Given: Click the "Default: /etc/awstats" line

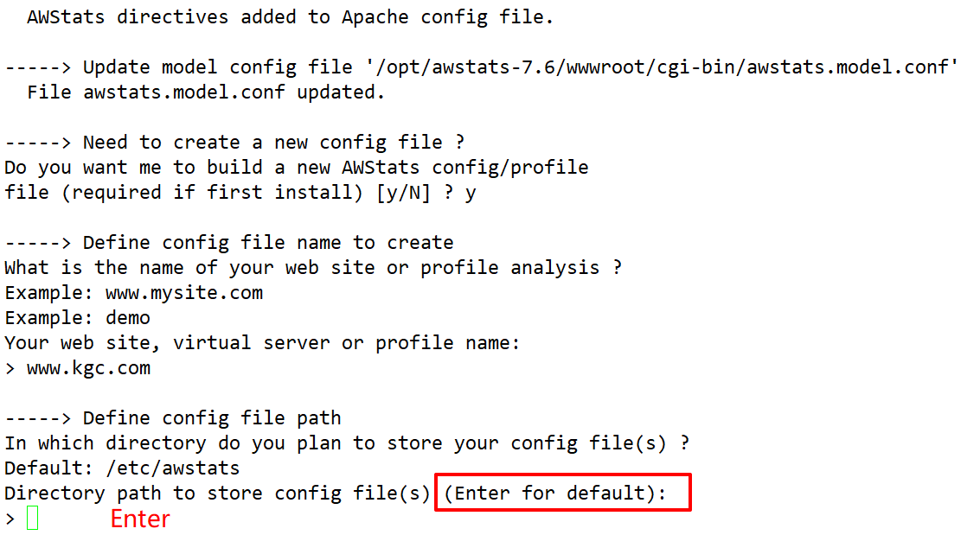Looking at the screenshot, I should point(122,468).
